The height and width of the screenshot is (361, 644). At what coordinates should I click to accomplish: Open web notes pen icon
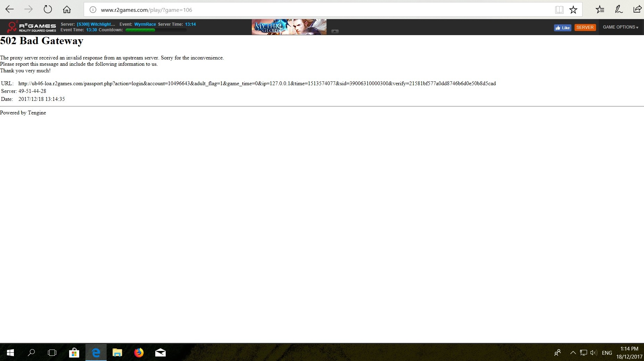(x=619, y=10)
